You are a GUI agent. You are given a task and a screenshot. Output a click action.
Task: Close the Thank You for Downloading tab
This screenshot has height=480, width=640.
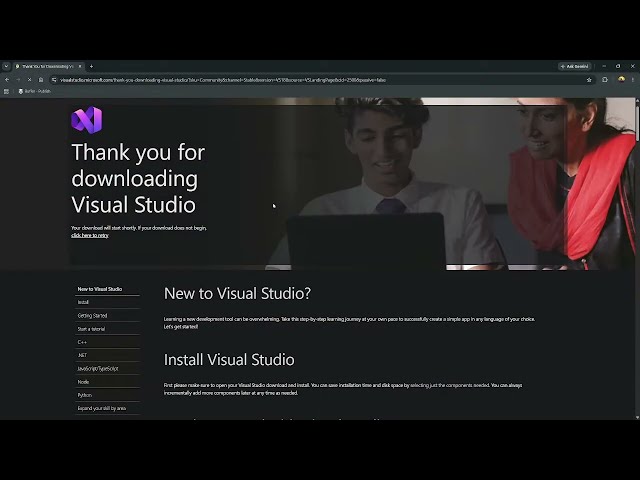(80, 66)
